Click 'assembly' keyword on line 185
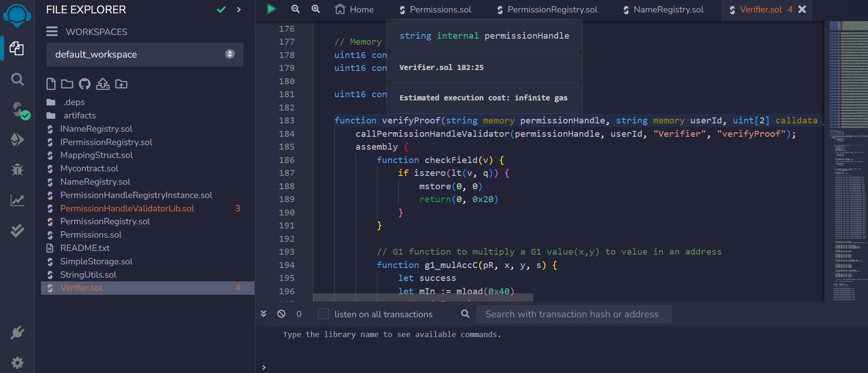 (376, 147)
